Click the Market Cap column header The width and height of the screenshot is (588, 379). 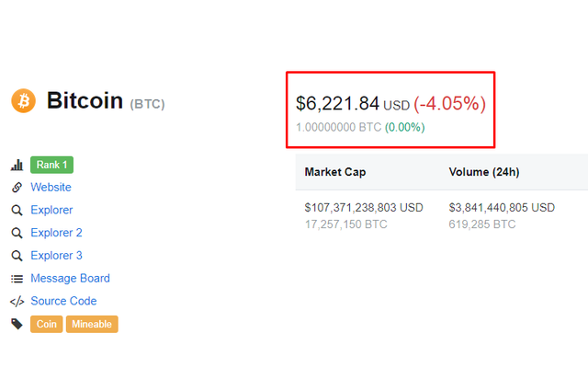(335, 172)
